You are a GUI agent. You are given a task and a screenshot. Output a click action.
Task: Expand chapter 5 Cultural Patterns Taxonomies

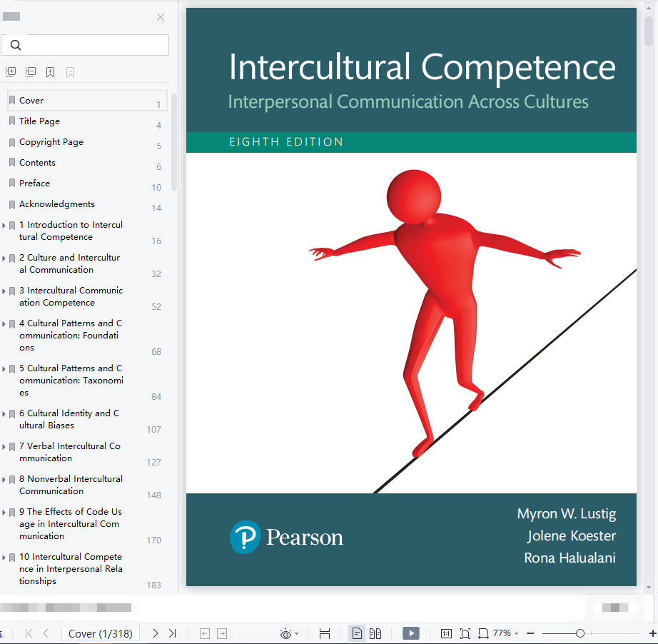point(4,369)
